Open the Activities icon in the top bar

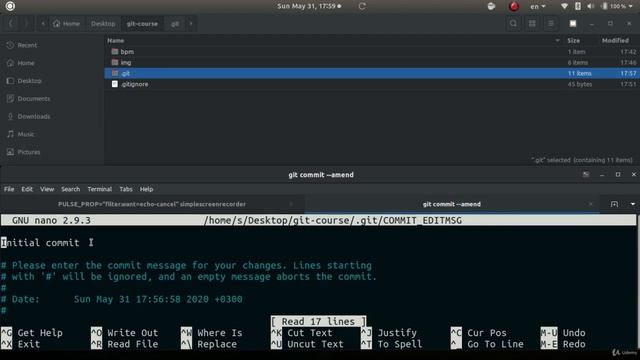[10, 6]
